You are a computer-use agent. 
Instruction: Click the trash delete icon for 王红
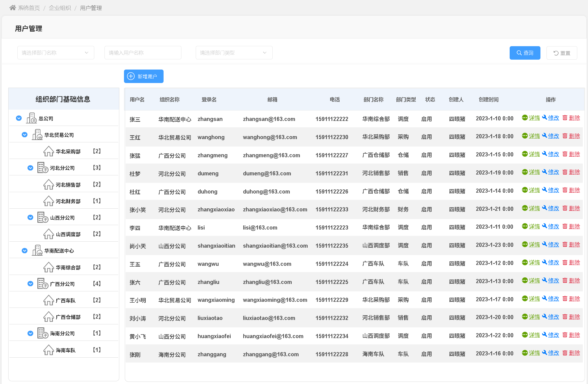point(565,136)
